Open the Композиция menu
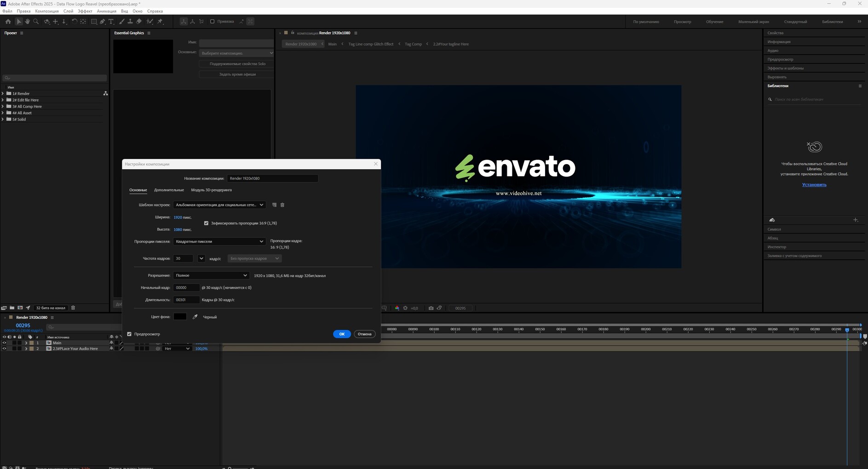 tap(47, 11)
